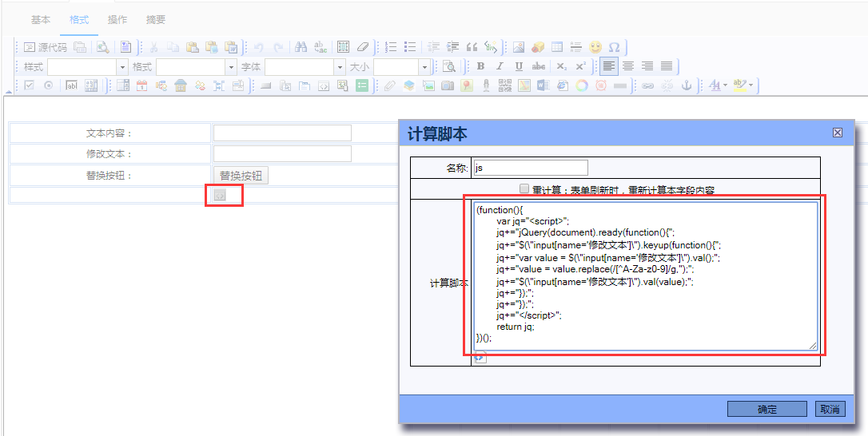This screenshot has width=868, height=436.
Task: Click the create div container icon
Action: (491, 47)
